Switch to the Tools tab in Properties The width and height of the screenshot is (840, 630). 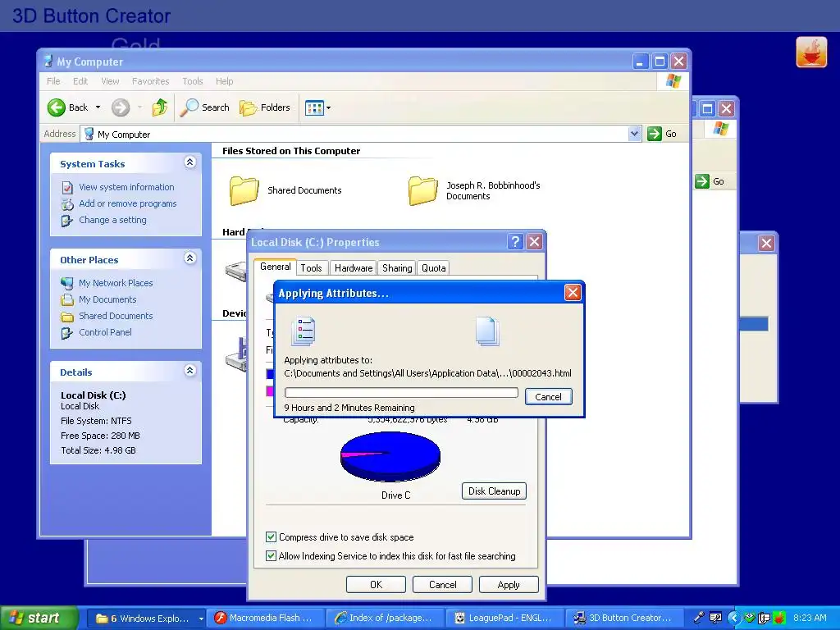(311, 268)
